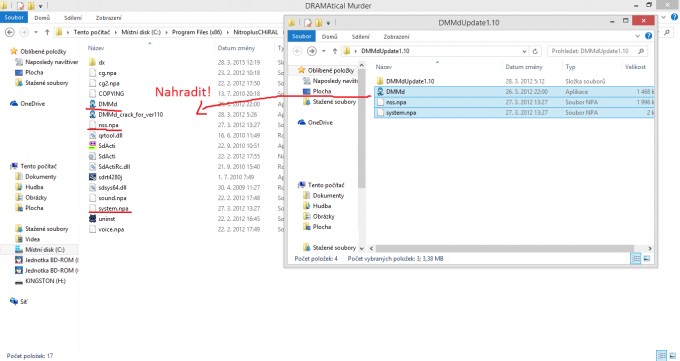Go back in DMMdUpdate1.10 window
The height and width of the screenshot is (361, 680).
point(298,51)
